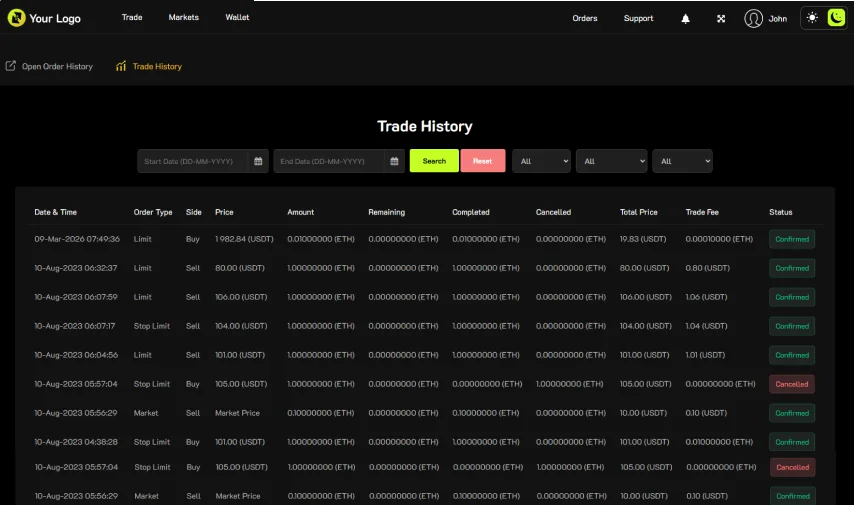Open John's user profile avatar

pos(753,19)
